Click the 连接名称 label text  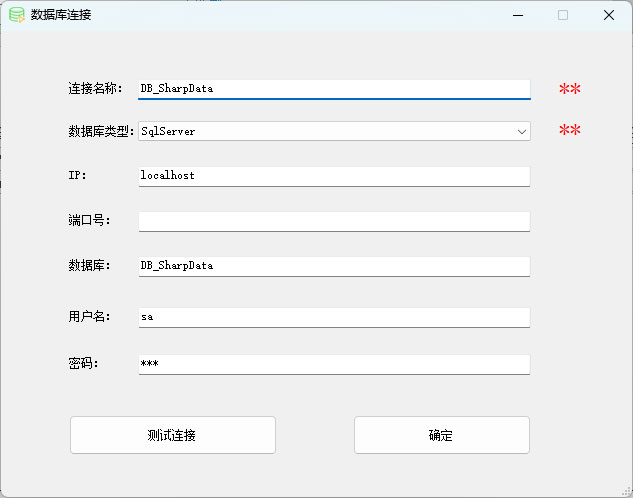point(95,89)
